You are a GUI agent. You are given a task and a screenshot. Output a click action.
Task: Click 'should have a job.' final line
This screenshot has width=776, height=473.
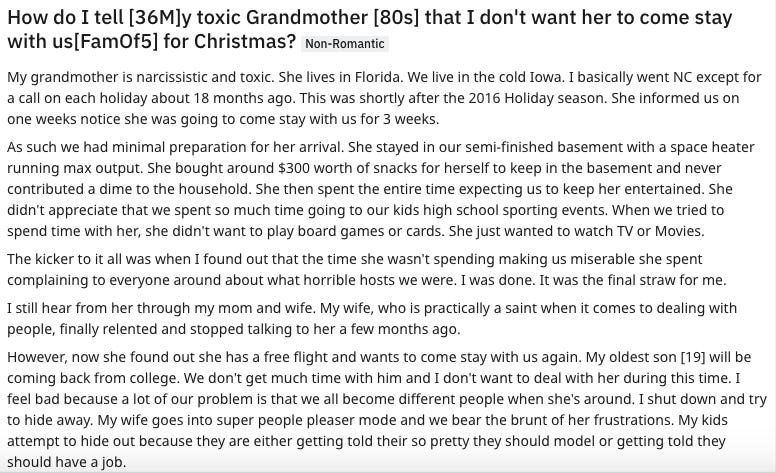tap(67, 462)
